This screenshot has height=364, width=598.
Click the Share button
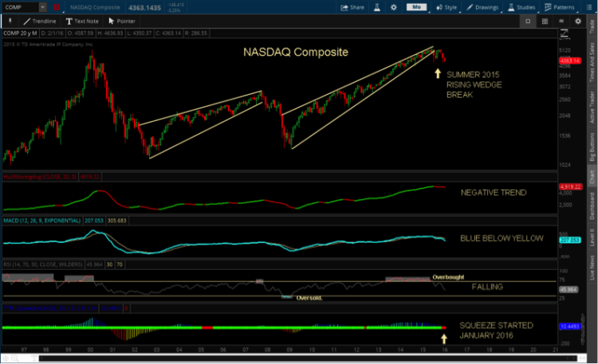[x=352, y=7]
